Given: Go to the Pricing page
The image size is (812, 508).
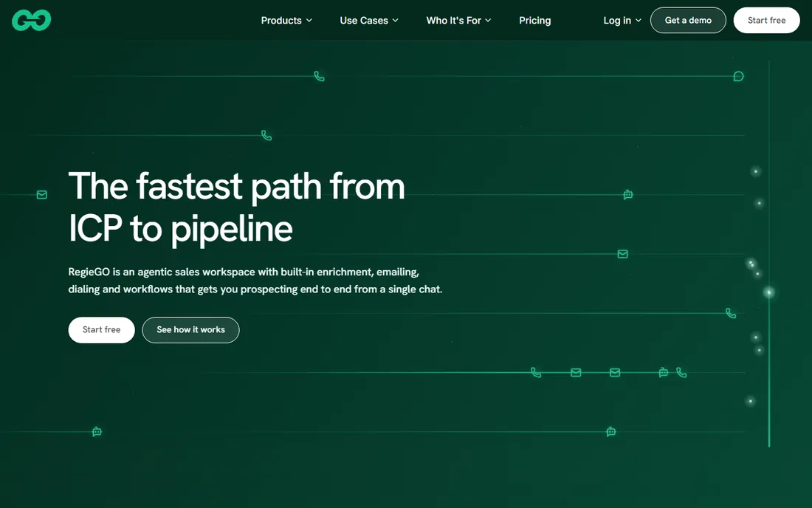Looking at the screenshot, I should 535,20.
